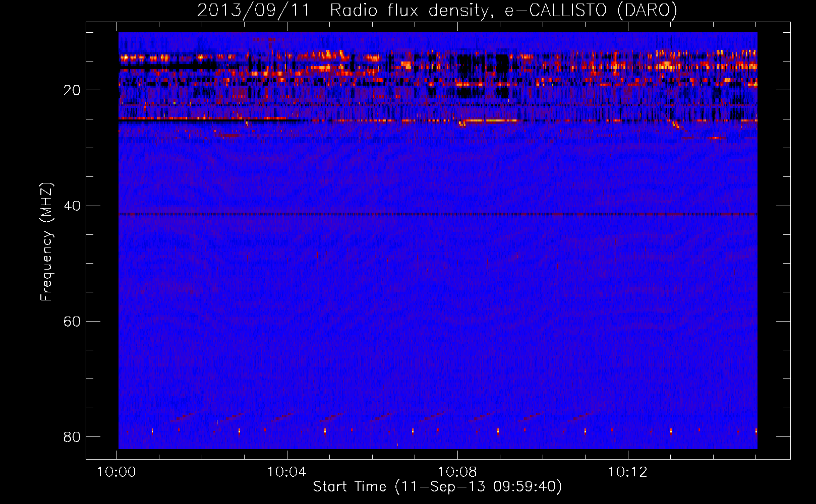The width and height of the screenshot is (816, 504).
Task: Click the plot title "2013/09/11 Radio flux density, e-CALLISTO (DARO)"
Action: pos(437,10)
